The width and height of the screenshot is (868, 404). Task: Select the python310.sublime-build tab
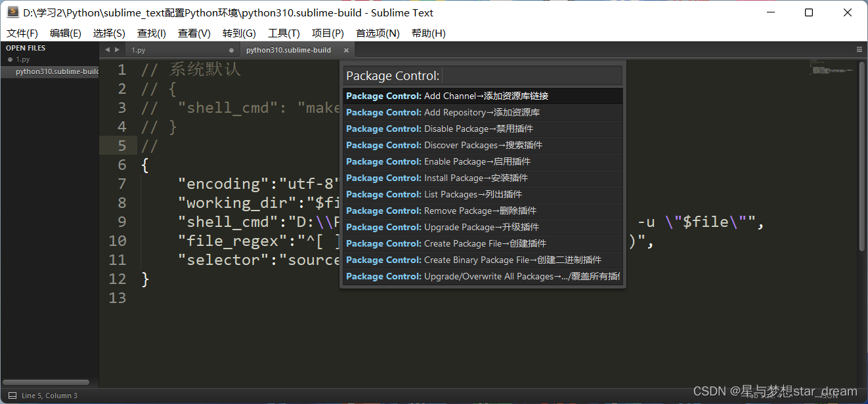tap(288, 49)
